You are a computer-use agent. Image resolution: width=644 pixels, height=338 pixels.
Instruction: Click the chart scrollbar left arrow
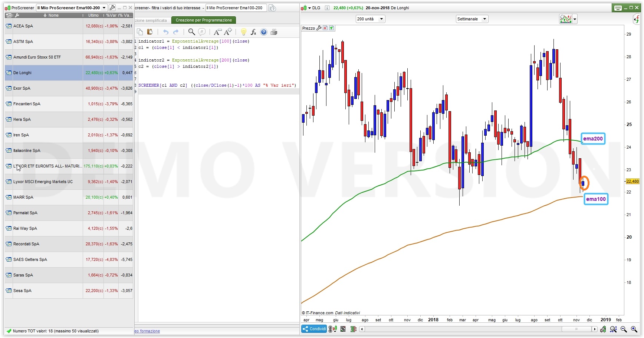[x=362, y=329]
